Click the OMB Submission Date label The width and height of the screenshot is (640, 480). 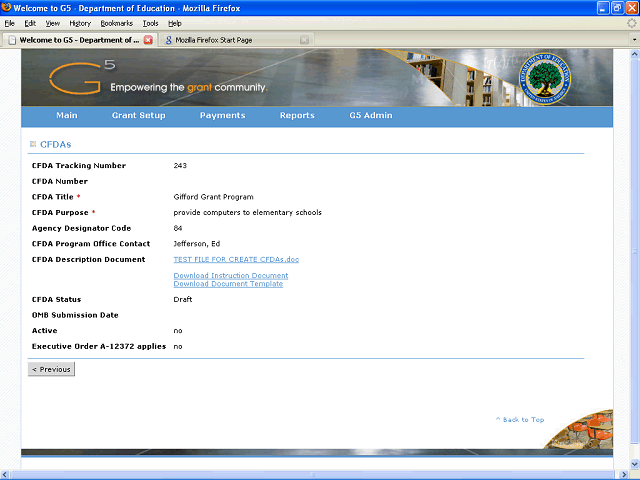75,315
